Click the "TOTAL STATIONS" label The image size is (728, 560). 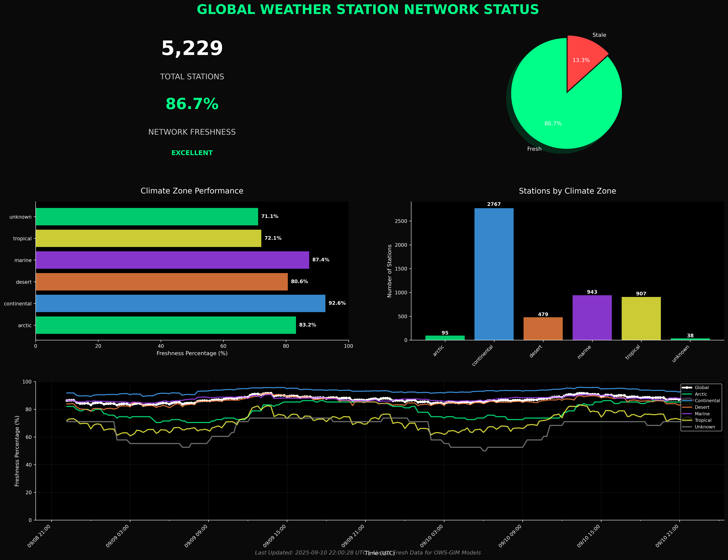192,77
